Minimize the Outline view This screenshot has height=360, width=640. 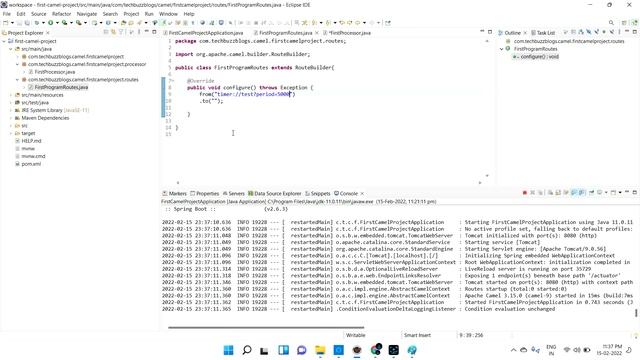pyautogui.click(x=627, y=31)
